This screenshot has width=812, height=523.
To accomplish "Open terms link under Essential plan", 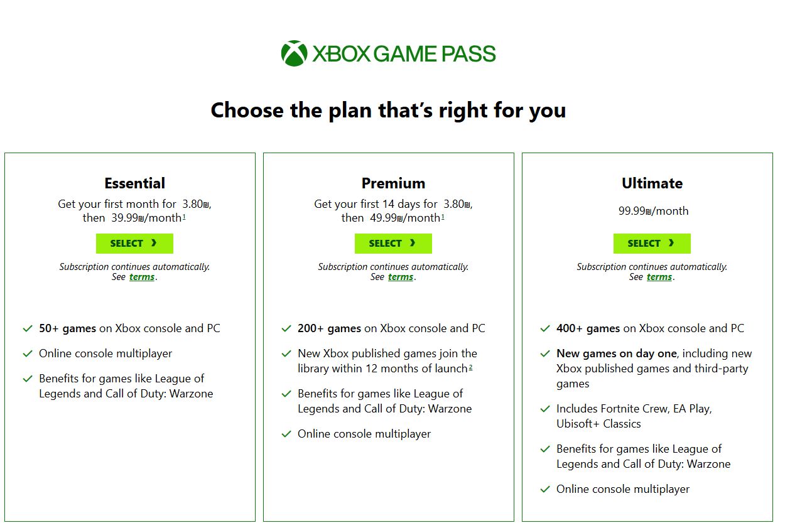I will (142, 277).
